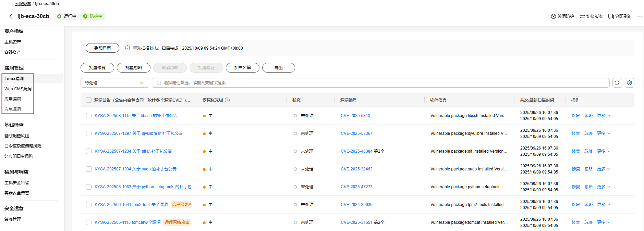The width and height of the screenshot is (644, 231).
Task: Open the CVE-2025-53367 link
Action: pos(356,133)
